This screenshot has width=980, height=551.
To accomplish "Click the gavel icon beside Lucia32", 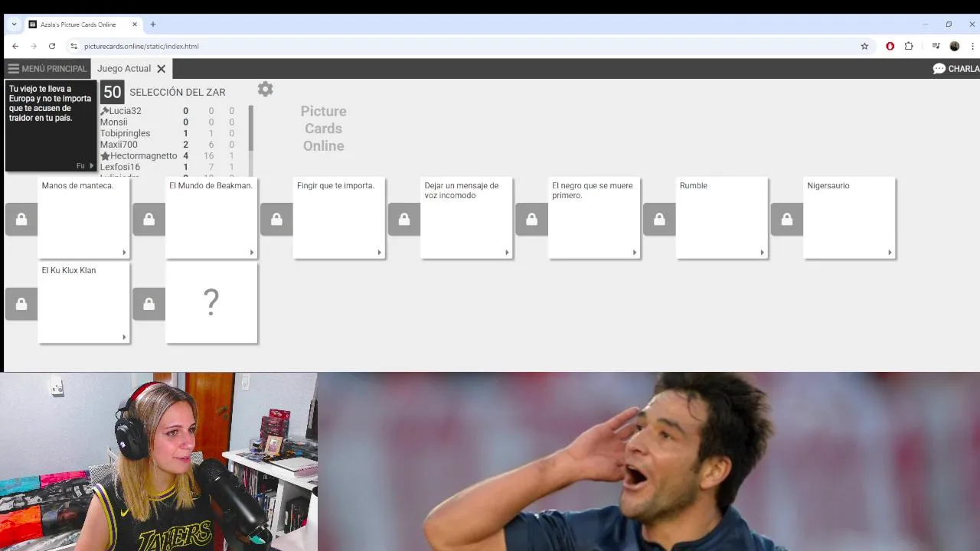I will click(x=105, y=111).
